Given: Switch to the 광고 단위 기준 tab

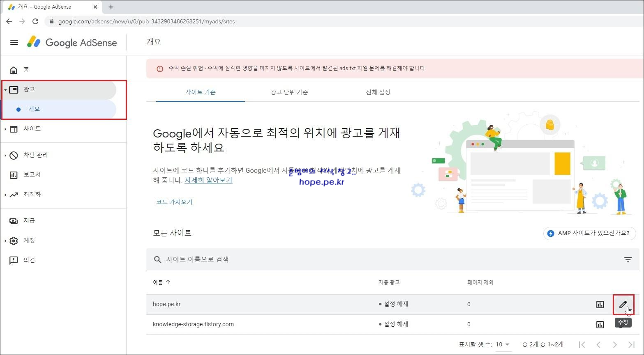Looking at the screenshot, I should click(289, 92).
